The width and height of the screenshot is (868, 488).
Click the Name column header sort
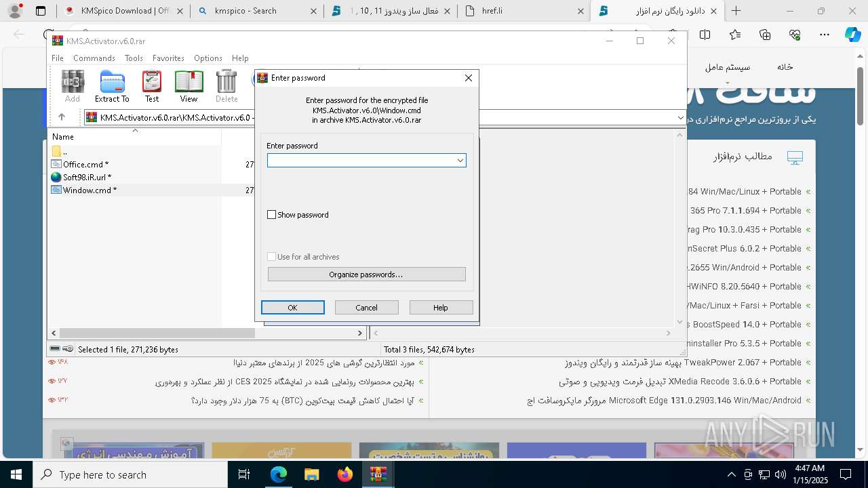(x=134, y=136)
